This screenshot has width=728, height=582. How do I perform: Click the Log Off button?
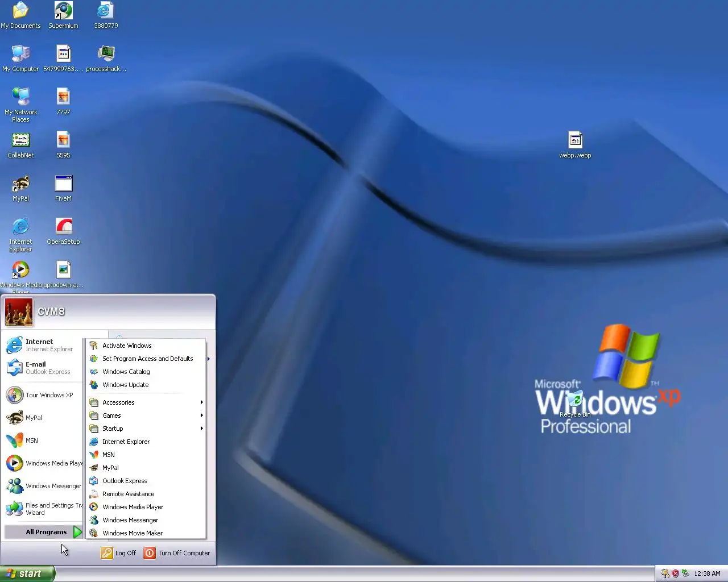[x=119, y=553]
